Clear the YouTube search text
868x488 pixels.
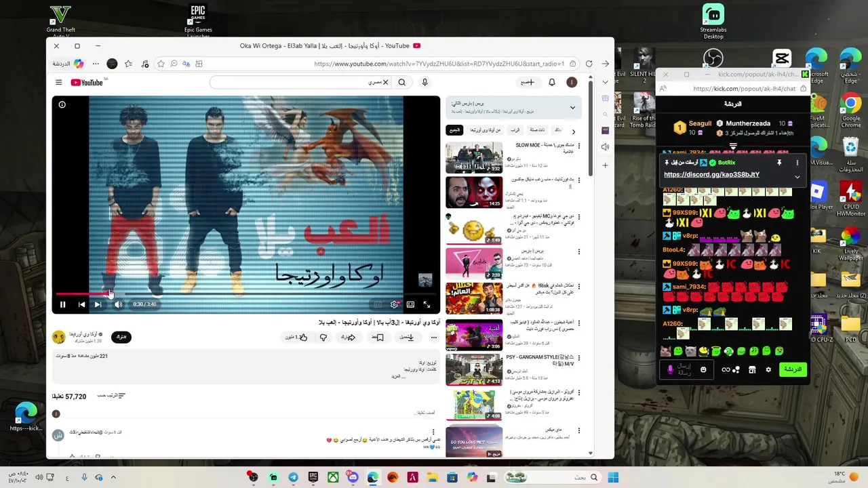point(386,82)
